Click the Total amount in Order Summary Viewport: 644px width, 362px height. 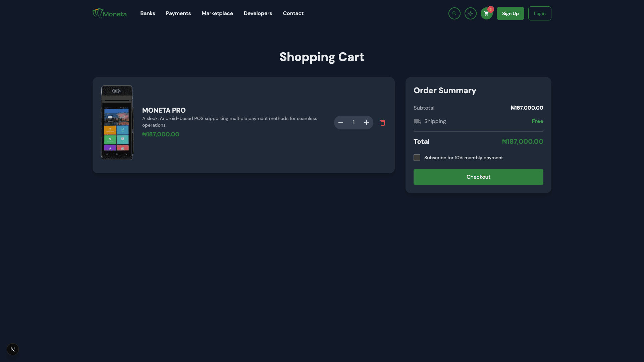coord(522,141)
